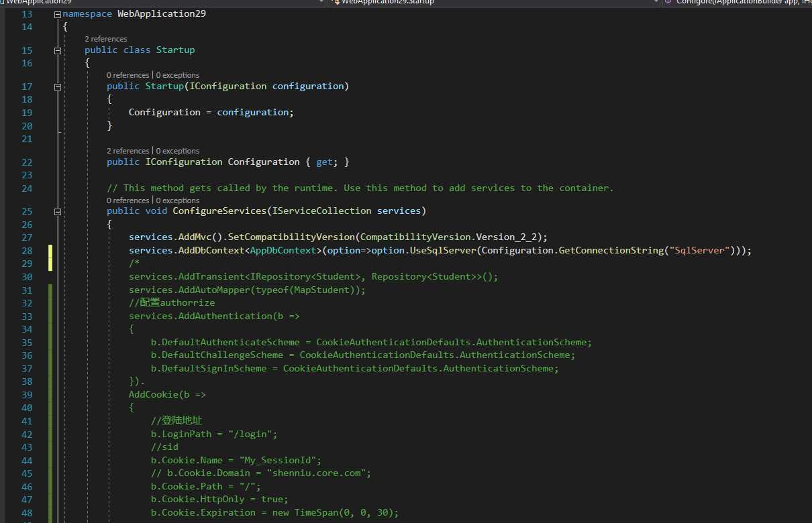The image size is (812, 523).
Task: Collapse the ConfigureServices method block
Action: [x=58, y=211]
